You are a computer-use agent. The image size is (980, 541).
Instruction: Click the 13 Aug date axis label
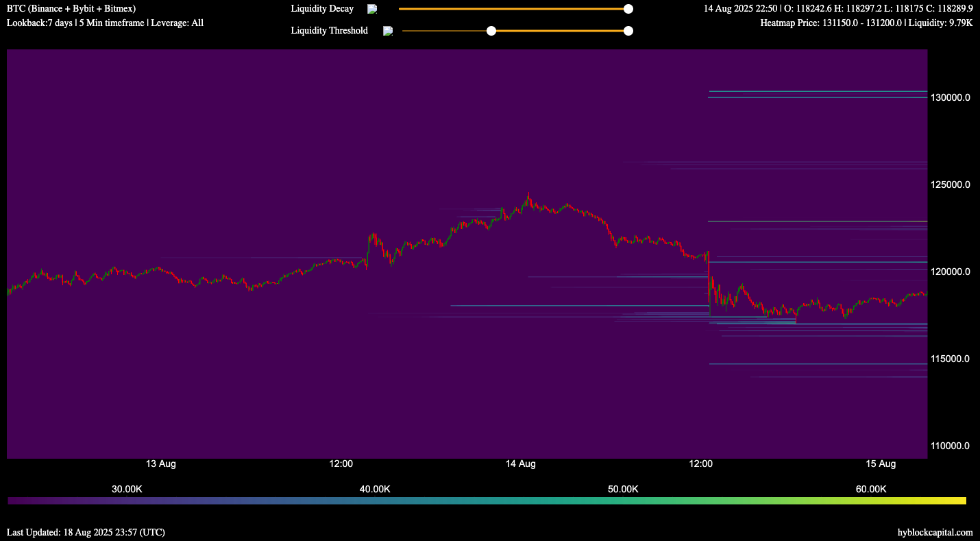point(161,464)
